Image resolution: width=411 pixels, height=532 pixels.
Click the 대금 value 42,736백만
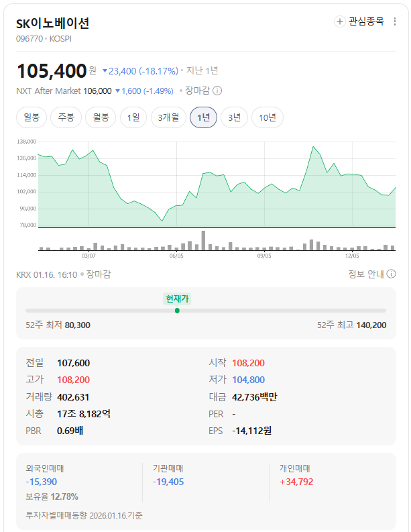(x=254, y=397)
